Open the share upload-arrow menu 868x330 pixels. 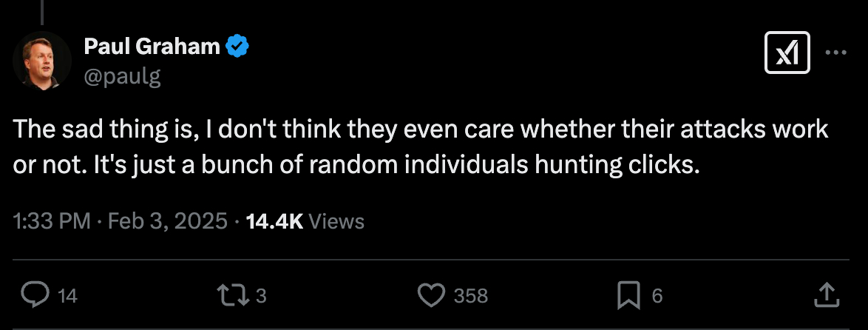[827, 295]
